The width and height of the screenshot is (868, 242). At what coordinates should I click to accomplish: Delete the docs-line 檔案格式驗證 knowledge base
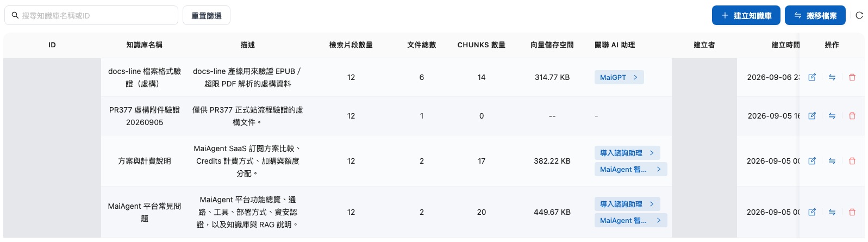852,77
